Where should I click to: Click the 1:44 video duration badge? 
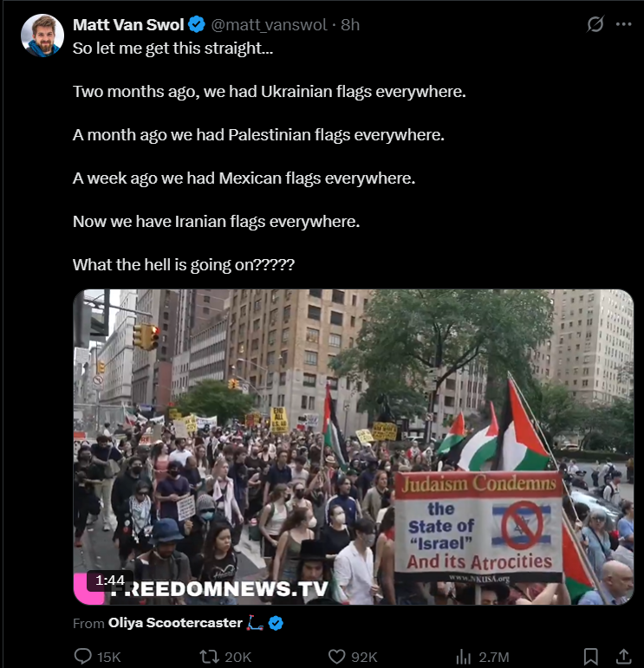[110, 580]
